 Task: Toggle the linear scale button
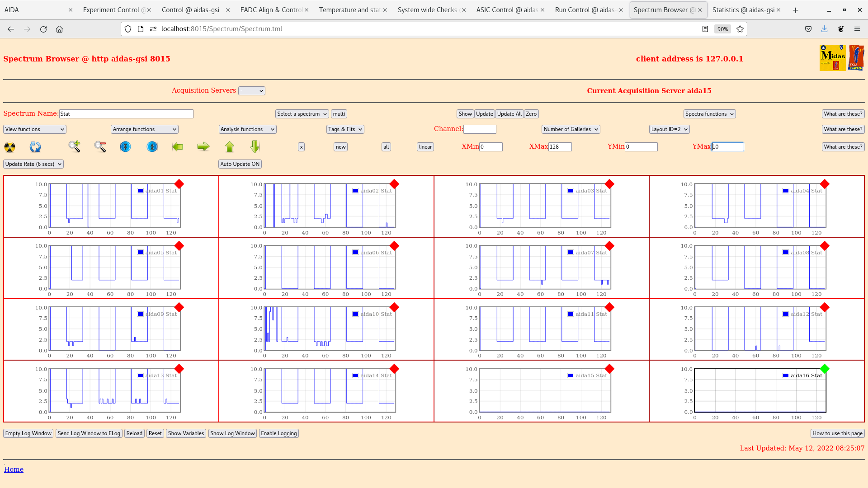425,147
